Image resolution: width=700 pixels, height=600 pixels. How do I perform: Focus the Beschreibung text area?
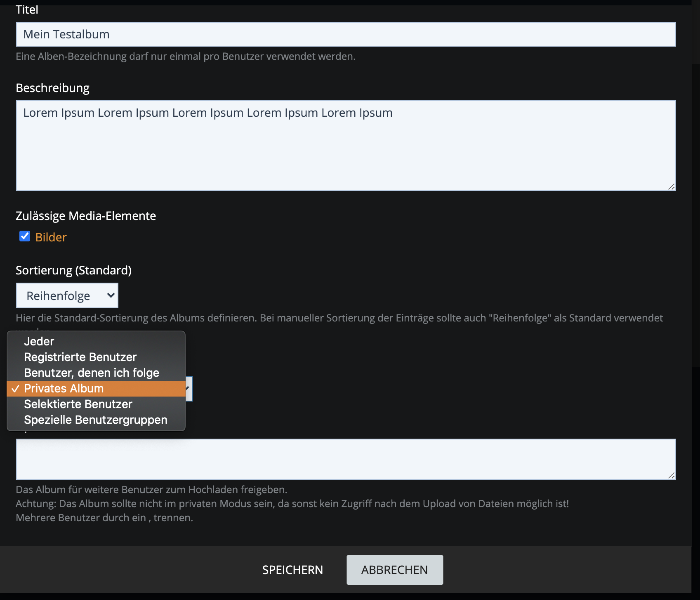click(x=346, y=146)
